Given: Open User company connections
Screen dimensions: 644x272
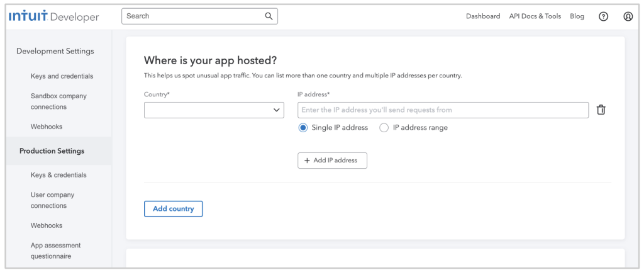Looking at the screenshot, I should tap(53, 200).
